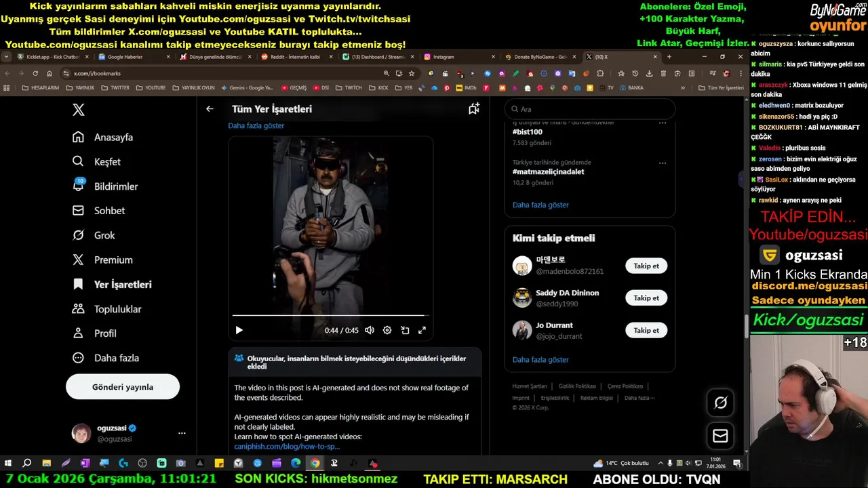The height and width of the screenshot is (488, 868).
Task: Open Sohbet messages
Action: [99, 211]
